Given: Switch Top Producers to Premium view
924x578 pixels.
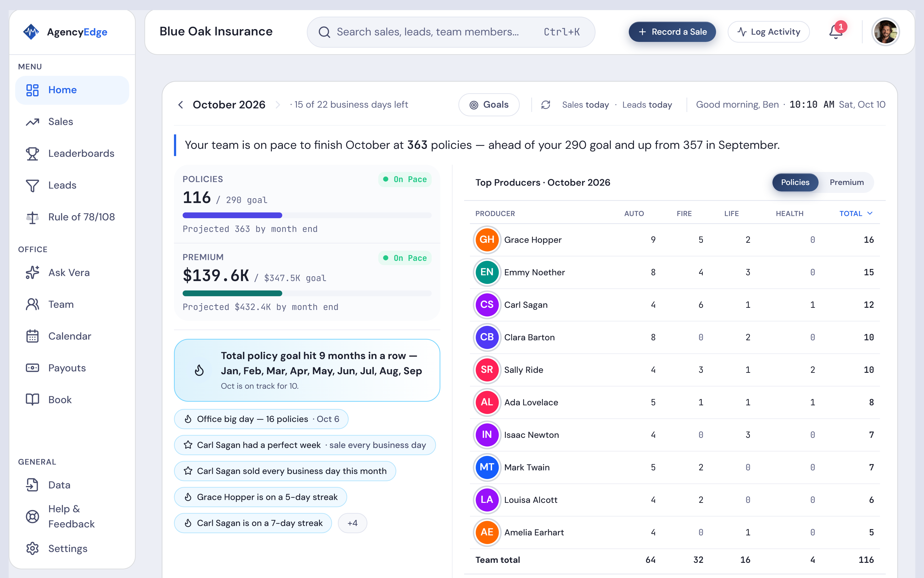Looking at the screenshot, I should click(847, 182).
